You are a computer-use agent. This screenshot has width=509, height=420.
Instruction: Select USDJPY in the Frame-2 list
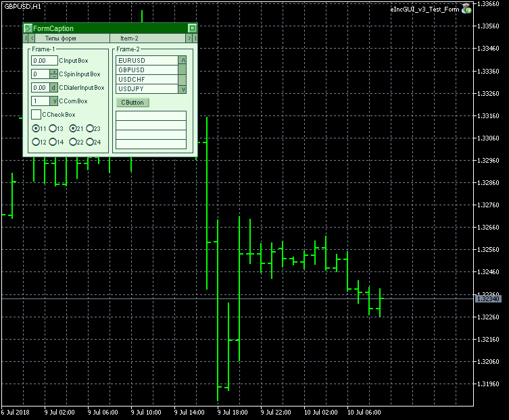click(x=147, y=89)
